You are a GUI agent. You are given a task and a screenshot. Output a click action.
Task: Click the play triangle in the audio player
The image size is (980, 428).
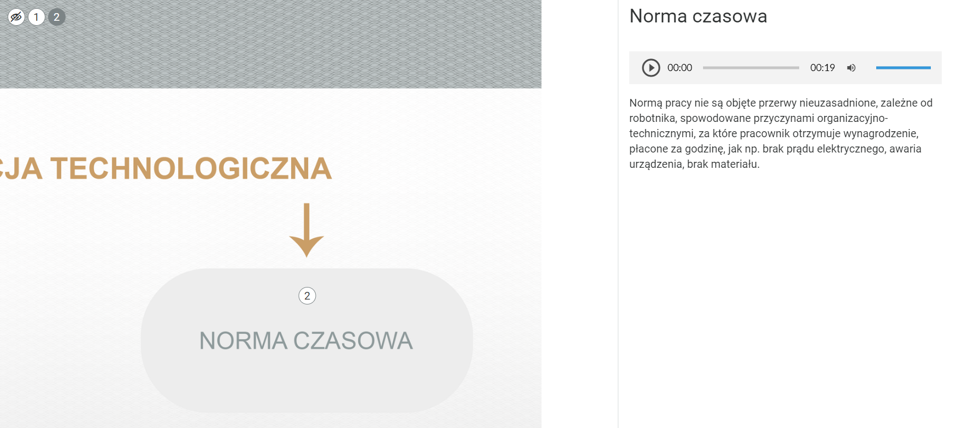pos(650,68)
